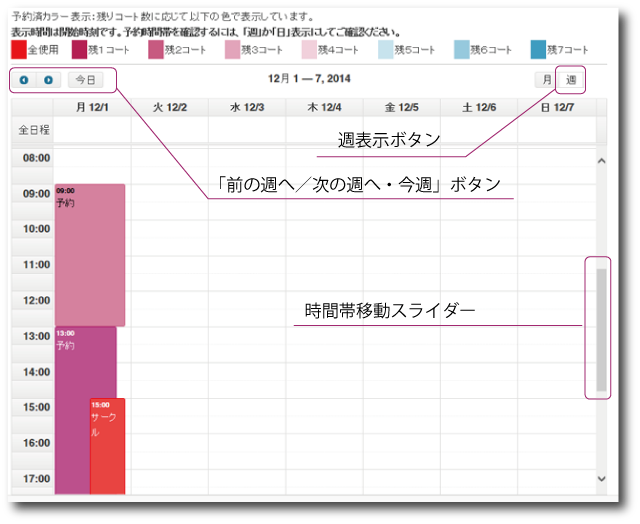This screenshot has width=640, height=524.
Task: Click the scrollbar down arrow
Action: pos(601,478)
